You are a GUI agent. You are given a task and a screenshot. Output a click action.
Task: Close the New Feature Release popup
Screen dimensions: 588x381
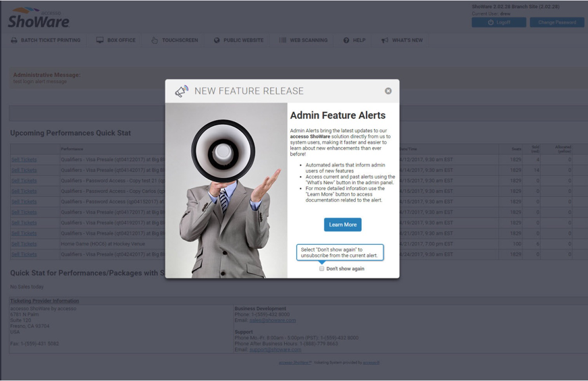(388, 91)
